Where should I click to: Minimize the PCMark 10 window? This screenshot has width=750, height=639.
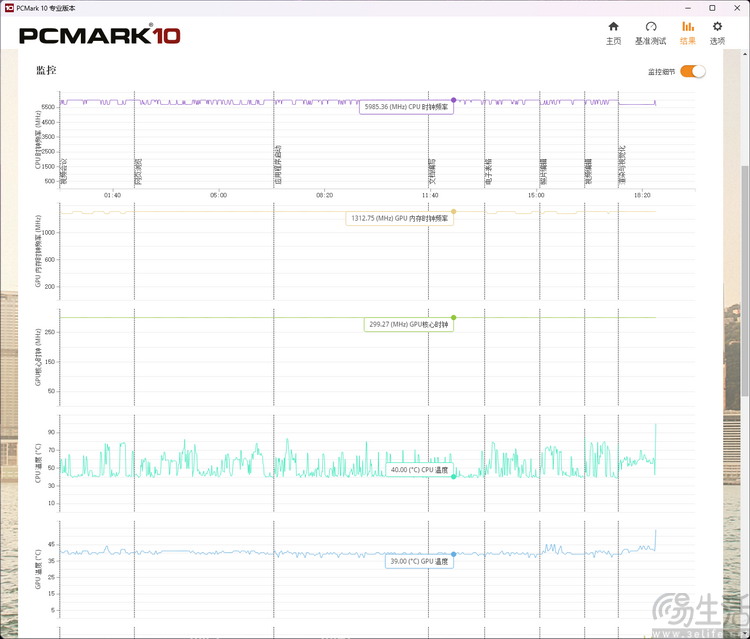(x=688, y=8)
